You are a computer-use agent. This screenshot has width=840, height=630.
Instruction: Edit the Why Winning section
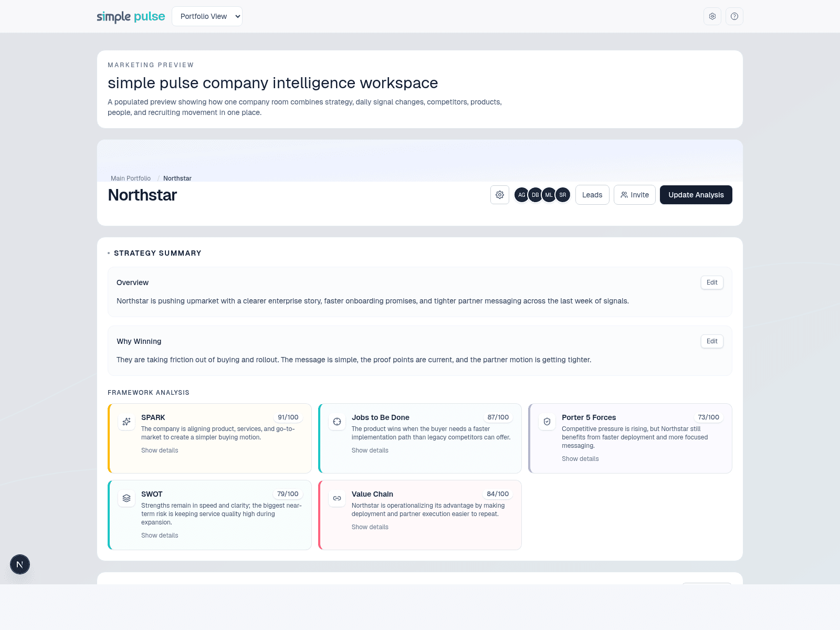coord(711,341)
